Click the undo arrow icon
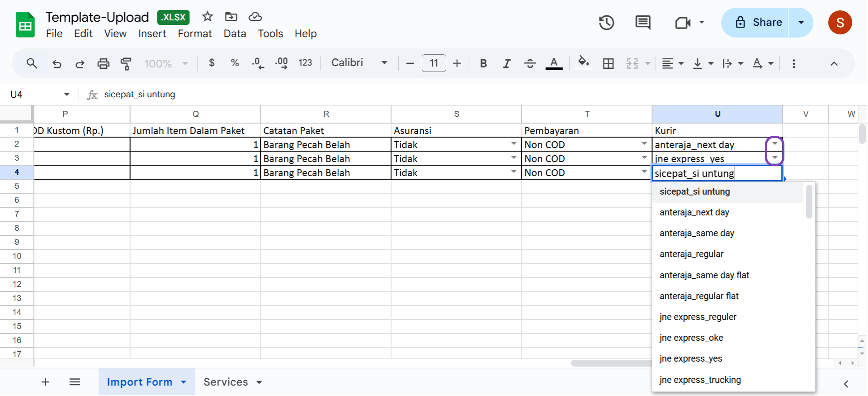Viewport: 868px width, 396px height. pos(57,64)
